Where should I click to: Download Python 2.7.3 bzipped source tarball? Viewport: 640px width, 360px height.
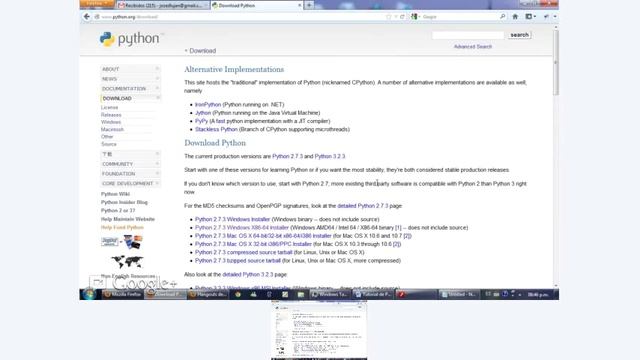(238, 260)
